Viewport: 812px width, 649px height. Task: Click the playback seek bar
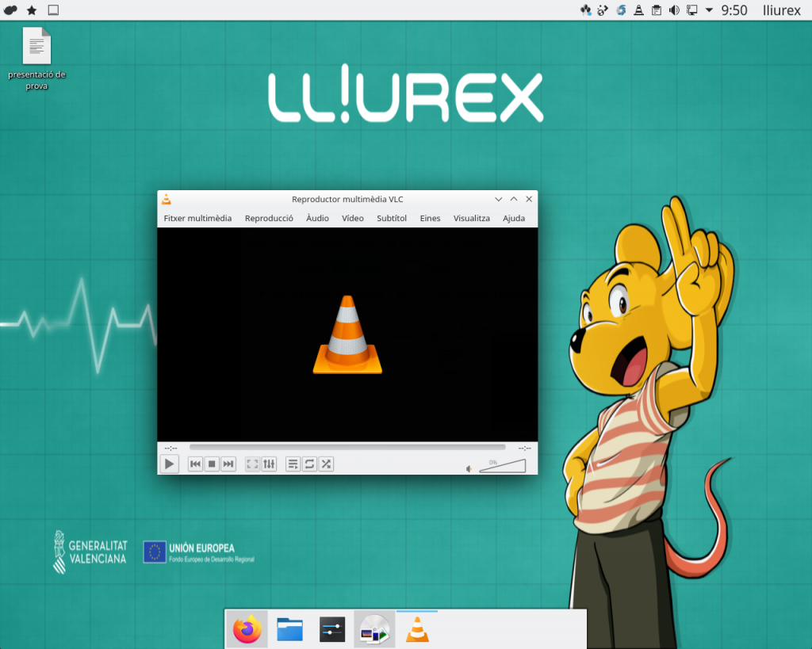pos(347,448)
